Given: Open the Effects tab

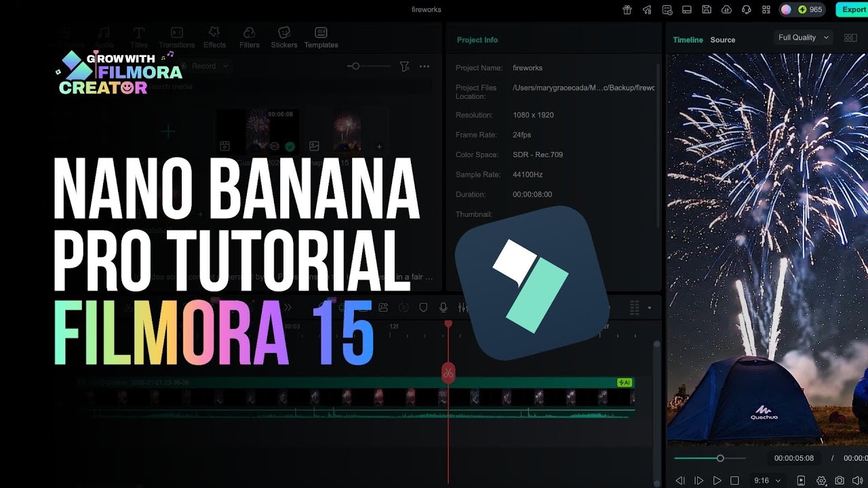Looking at the screenshot, I should 214,38.
